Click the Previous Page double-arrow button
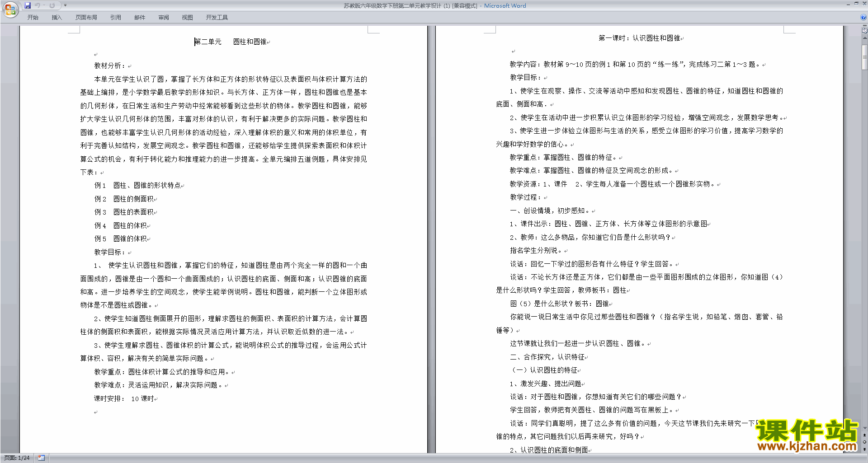This screenshot has width=868, height=463. click(864, 435)
